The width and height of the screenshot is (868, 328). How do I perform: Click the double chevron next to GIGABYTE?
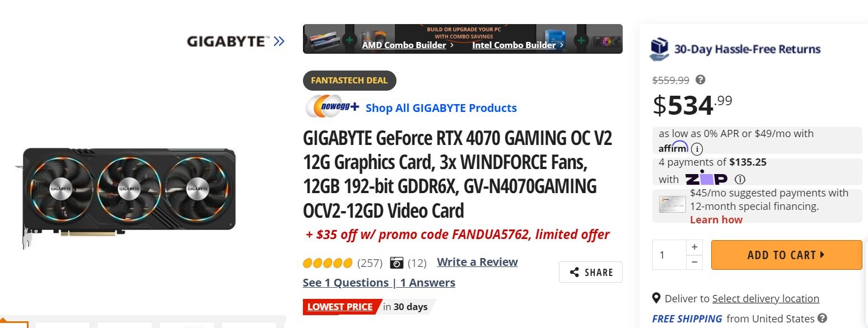279,41
